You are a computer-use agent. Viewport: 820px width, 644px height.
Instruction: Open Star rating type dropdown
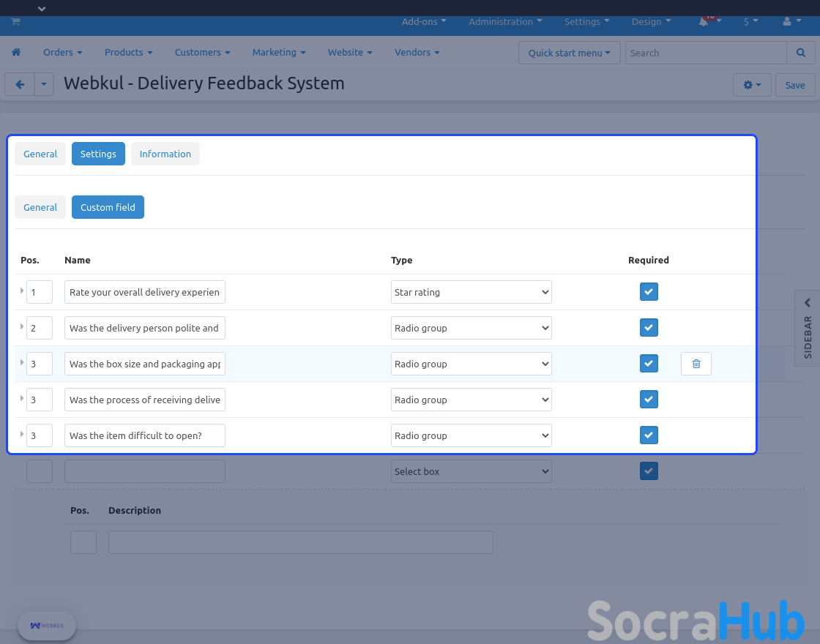coord(471,292)
